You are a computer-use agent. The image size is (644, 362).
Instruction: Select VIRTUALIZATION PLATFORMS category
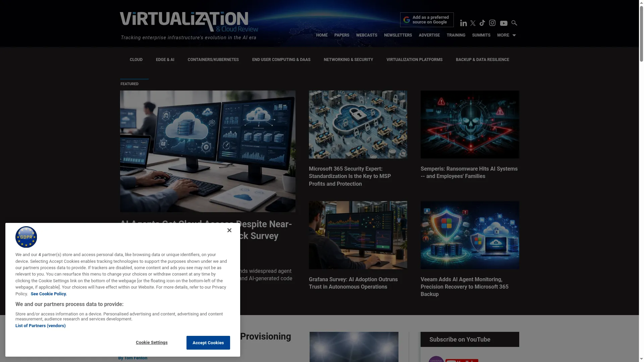(x=414, y=60)
